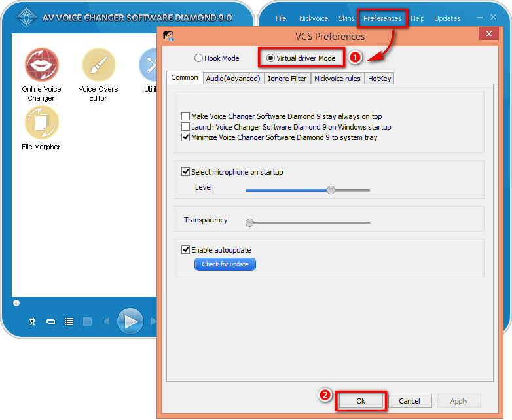Screen dimensions: 512x420
Task: Skip to previous track in player
Action: (x=106, y=321)
